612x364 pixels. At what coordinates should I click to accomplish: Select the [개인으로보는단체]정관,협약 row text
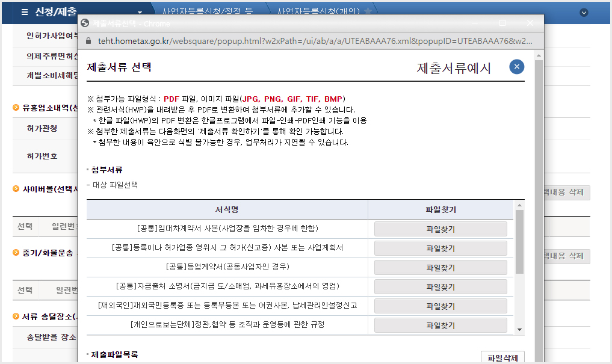[x=227, y=324]
